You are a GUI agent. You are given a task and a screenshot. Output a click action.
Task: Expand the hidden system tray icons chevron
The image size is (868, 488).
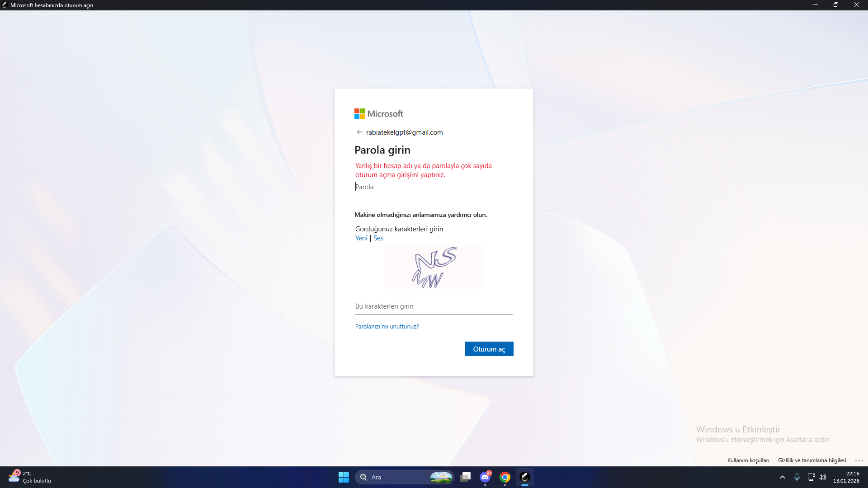(x=783, y=477)
